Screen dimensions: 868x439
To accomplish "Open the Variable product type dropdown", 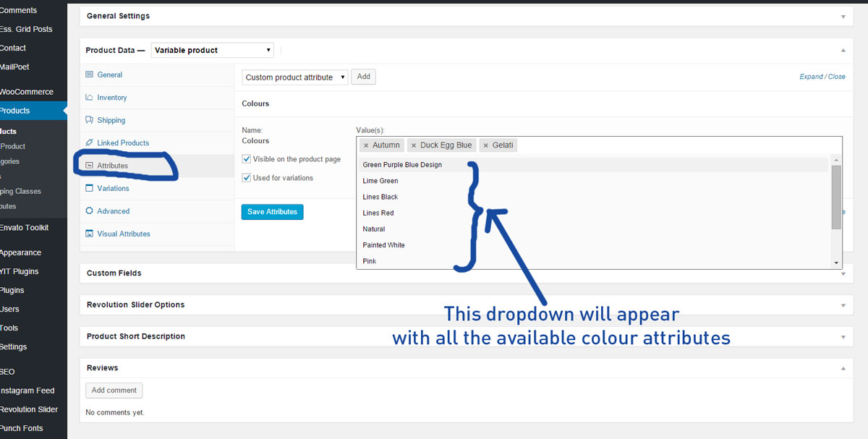I will point(213,51).
